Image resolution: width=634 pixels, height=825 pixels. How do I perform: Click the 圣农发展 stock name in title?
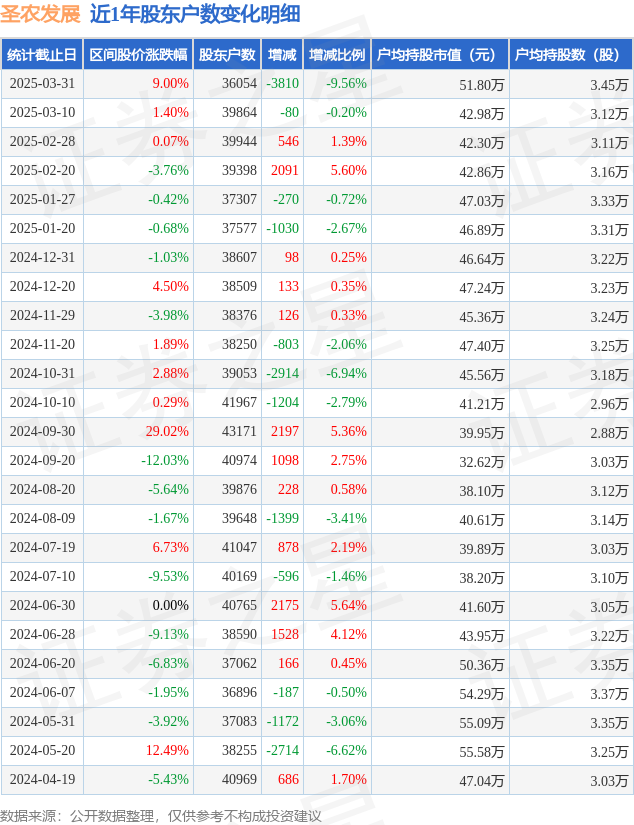(42, 14)
